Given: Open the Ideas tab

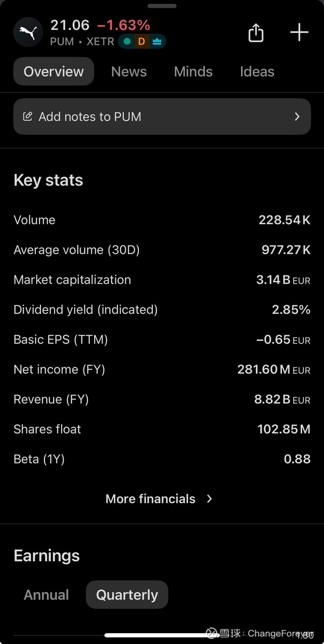Looking at the screenshot, I should (x=257, y=72).
